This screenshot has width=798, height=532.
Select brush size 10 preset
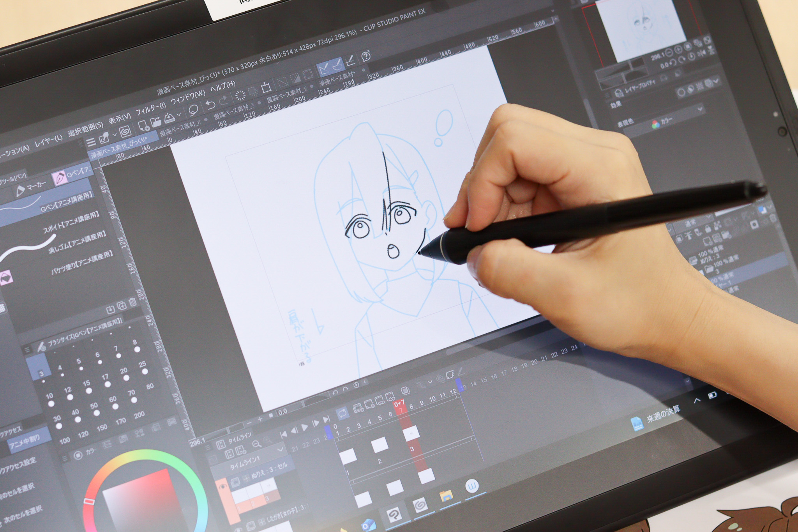pos(50,400)
